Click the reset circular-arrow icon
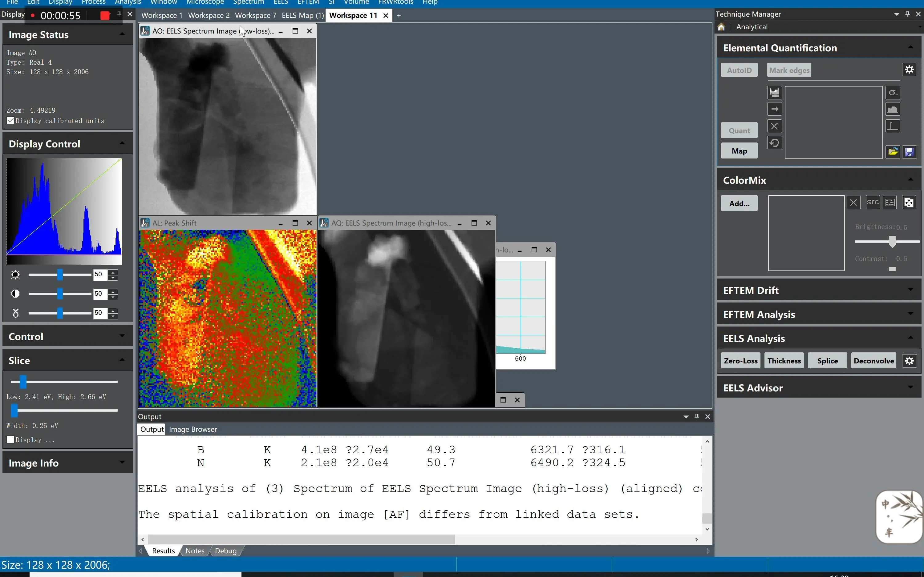 [774, 143]
